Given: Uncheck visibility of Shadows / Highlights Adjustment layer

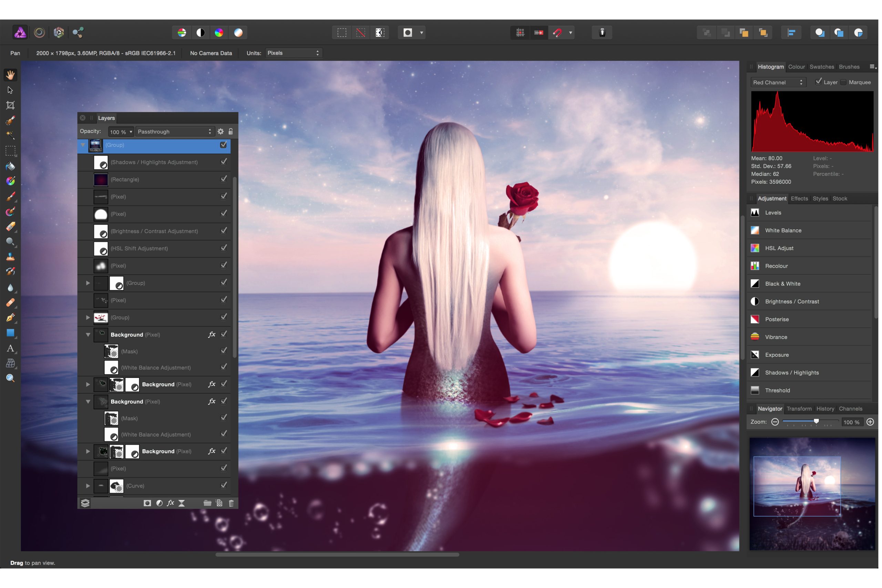Looking at the screenshot, I should pyautogui.click(x=224, y=162).
